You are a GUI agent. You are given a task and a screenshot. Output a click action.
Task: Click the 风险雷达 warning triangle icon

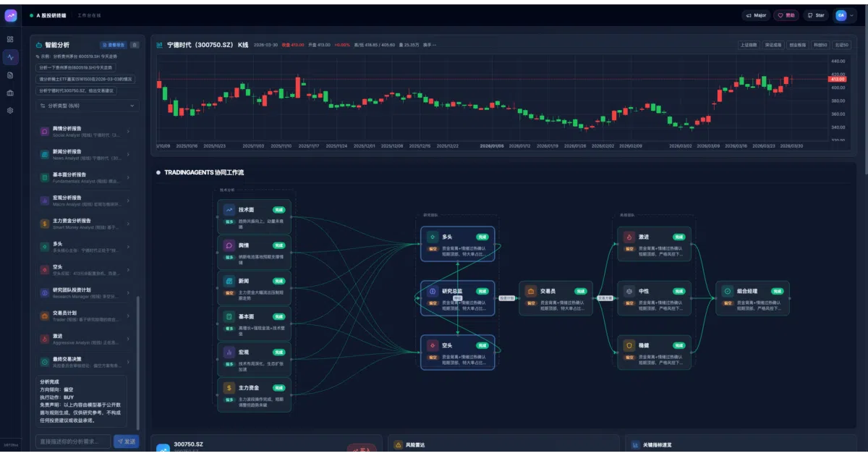(x=398, y=445)
